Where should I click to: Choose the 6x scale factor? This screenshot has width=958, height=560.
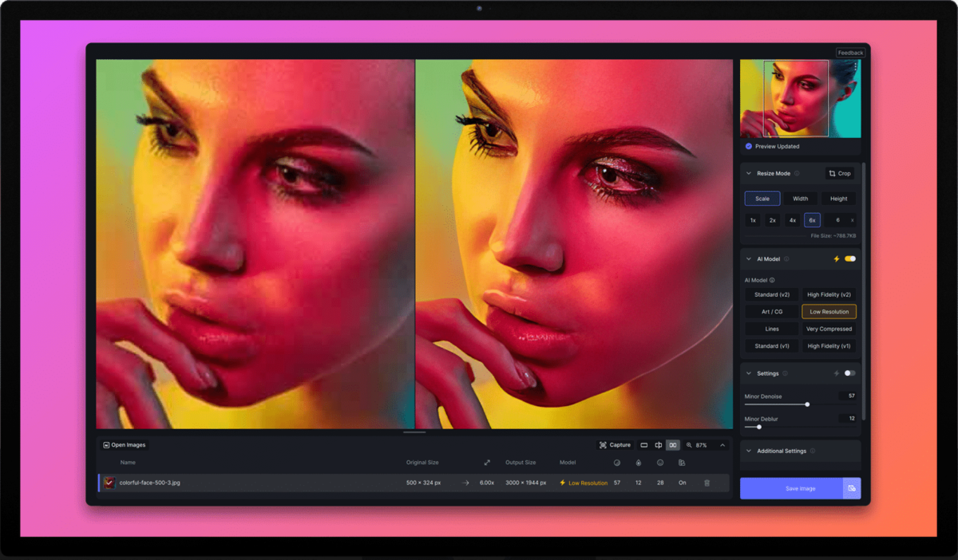point(812,220)
